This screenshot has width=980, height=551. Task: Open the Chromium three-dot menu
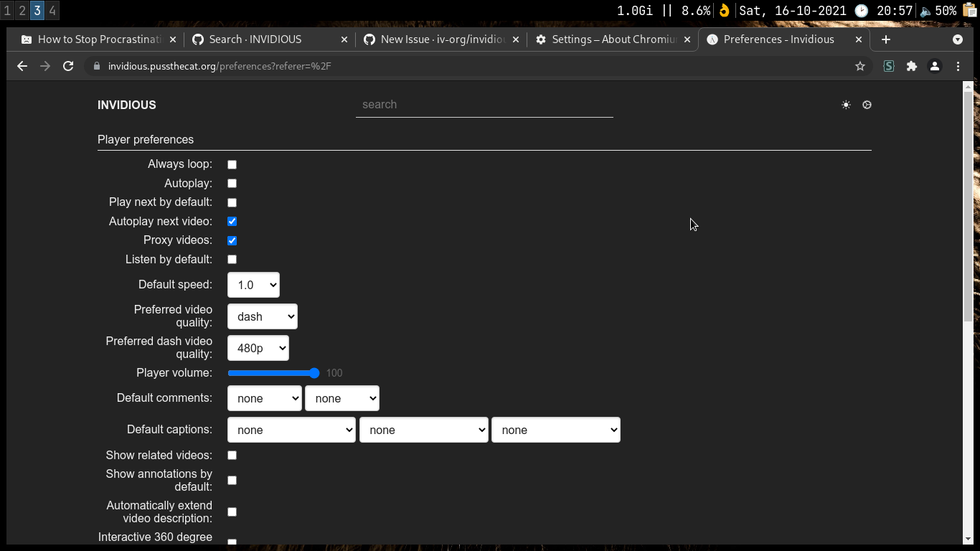pos(958,65)
